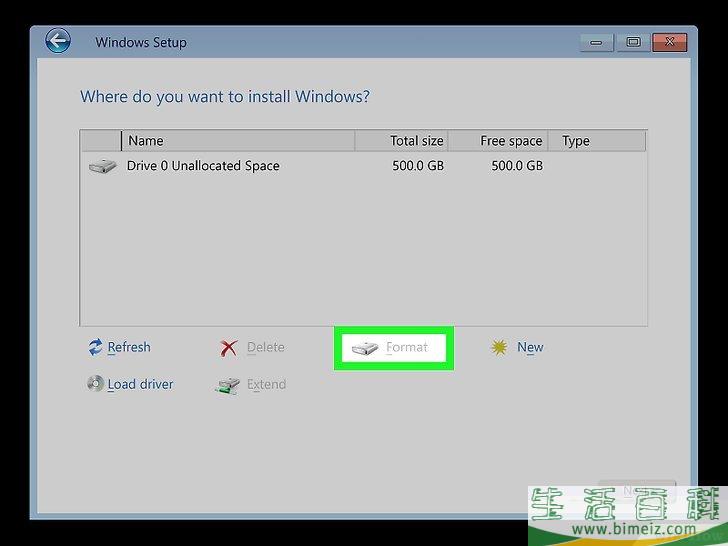The height and width of the screenshot is (546, 728).
Task: Click the red X Delete icon
Action: [x=229, y=348]
